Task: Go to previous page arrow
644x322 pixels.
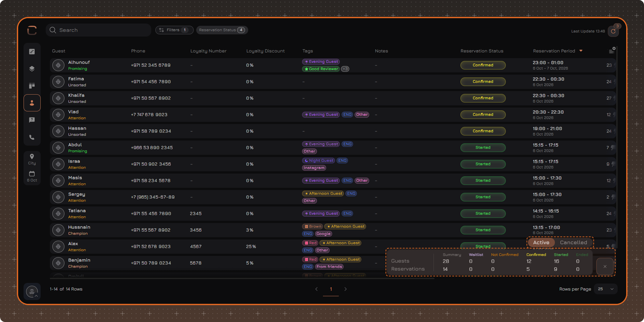Action: coord(316,289)
